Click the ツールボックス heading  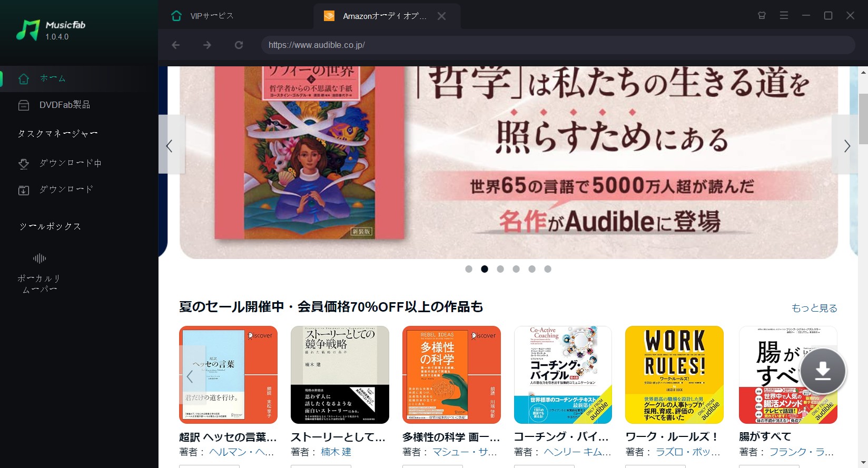point(51,227)
